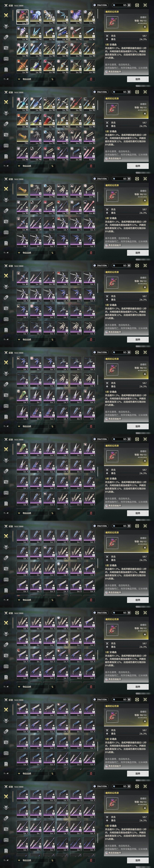
Task: Open the smiley-face category tab in topmost sidebar
Action: click(6, 59)
